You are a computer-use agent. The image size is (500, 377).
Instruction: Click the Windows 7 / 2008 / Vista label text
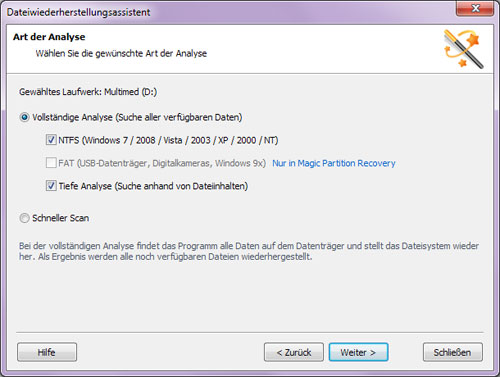(134, 140)
